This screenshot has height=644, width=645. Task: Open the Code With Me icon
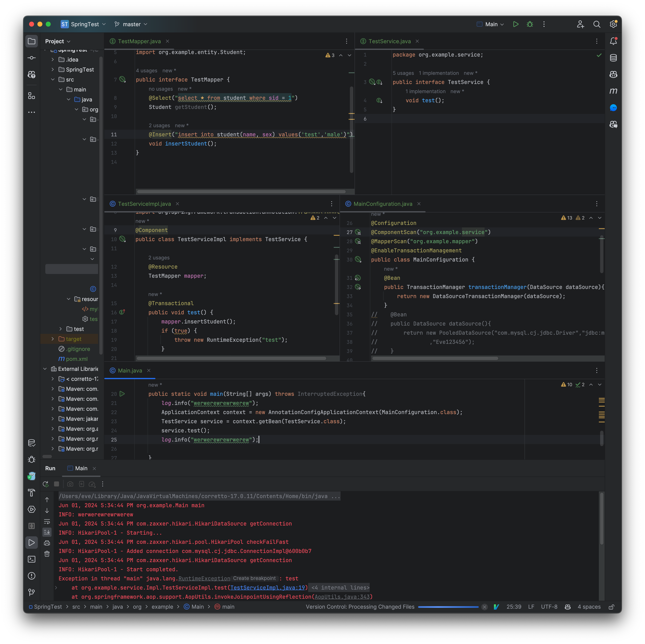point(580,24)
